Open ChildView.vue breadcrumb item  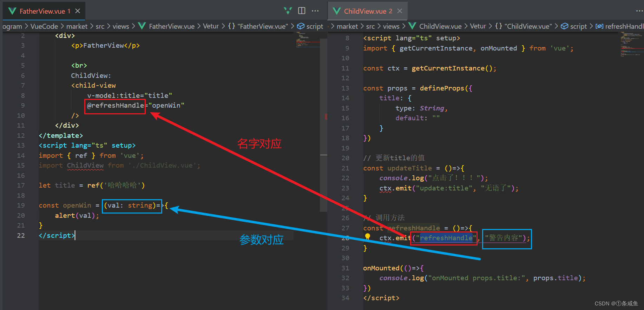tap(435, 26)
